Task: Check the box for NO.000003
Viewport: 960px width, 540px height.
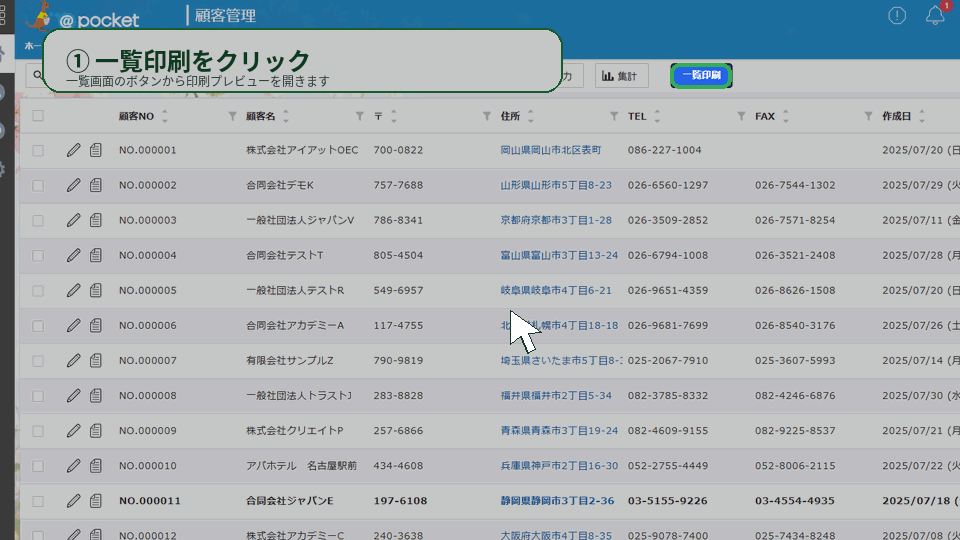Action: (38, 220)
